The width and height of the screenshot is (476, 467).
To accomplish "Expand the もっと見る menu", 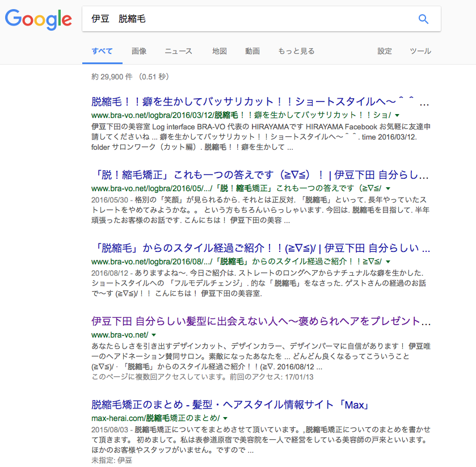I will 296,51.
